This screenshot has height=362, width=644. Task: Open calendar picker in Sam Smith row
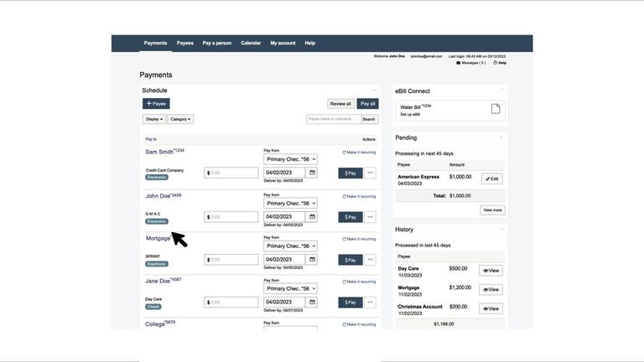[x=312, y=173]
